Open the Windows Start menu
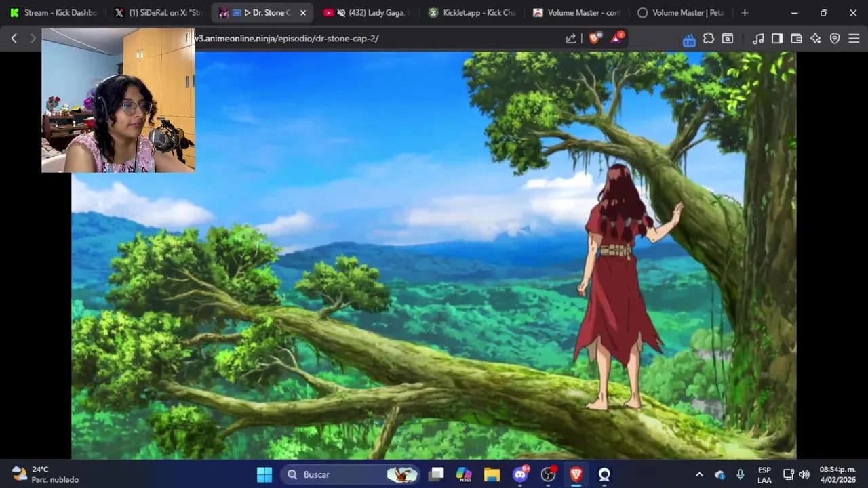This screenshot has width=868, height=488. point(264,474)
